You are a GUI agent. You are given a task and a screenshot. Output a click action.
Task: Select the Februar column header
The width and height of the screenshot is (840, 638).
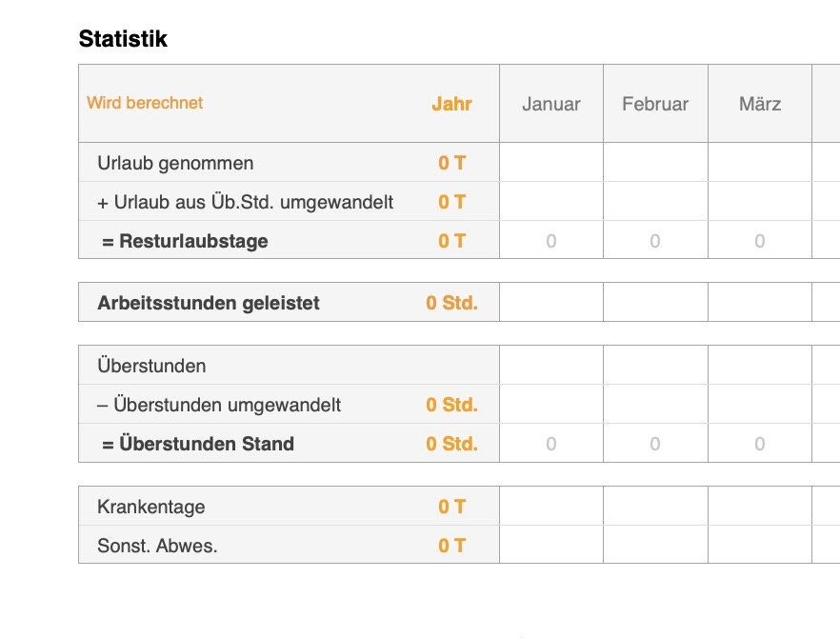click(x=655, y=104)
